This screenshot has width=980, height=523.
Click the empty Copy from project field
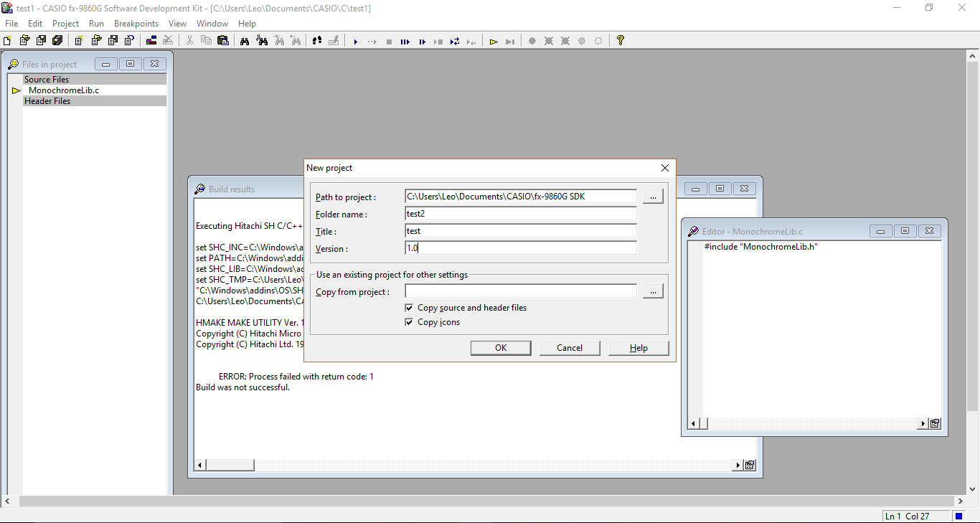[520, 291]
